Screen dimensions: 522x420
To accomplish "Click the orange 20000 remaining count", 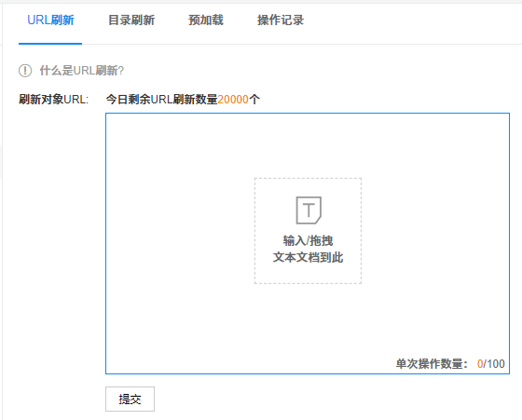I will pyautogui.click(x=233, y=100).
